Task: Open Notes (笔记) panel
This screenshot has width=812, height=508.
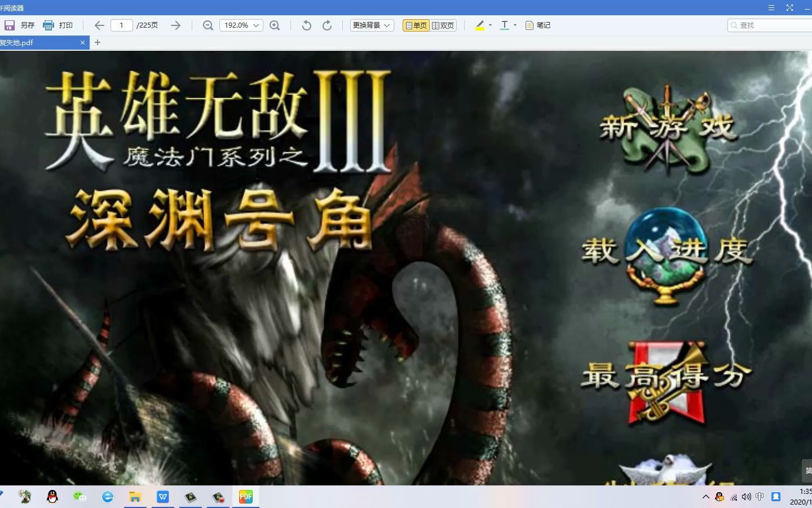Action: click(x=537, y=25)
